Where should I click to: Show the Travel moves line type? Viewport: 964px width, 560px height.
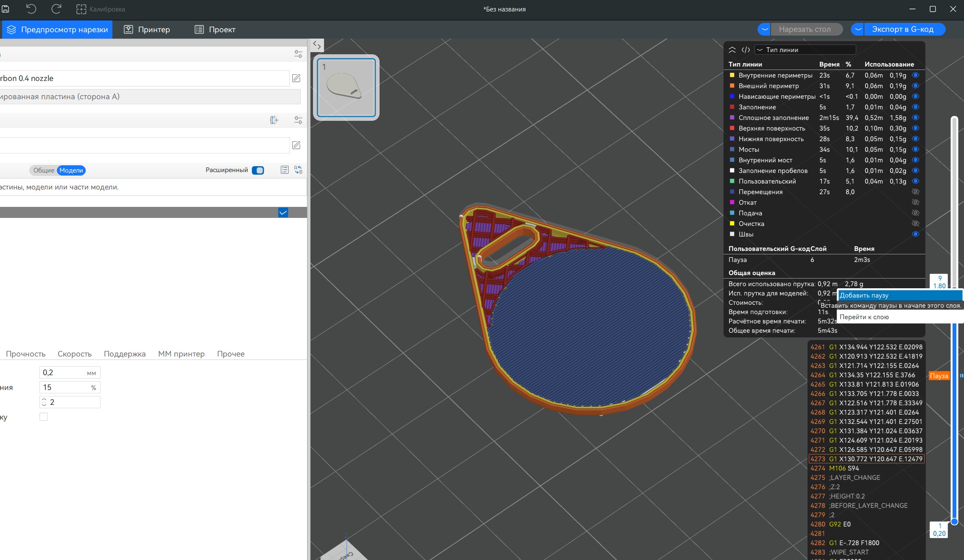916,192
